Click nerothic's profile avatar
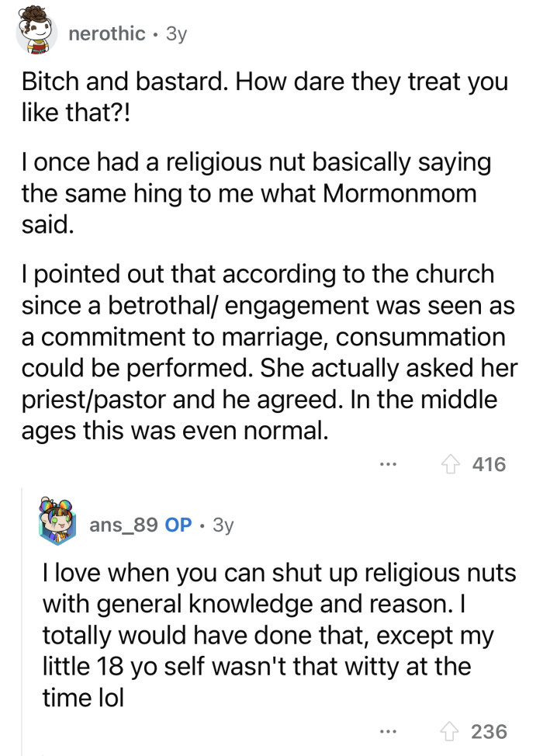Screen dimensions: 543x756 tap(35, 32)
